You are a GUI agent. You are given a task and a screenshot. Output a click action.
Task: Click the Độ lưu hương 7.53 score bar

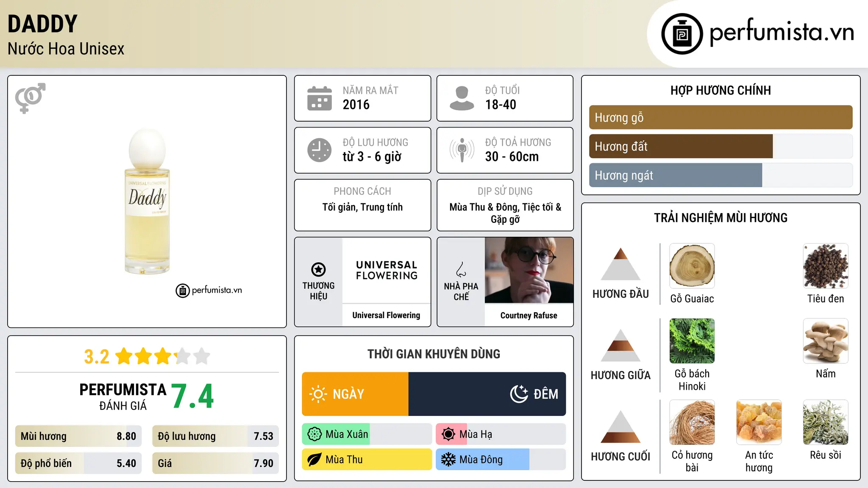click(x=215, y=436)
